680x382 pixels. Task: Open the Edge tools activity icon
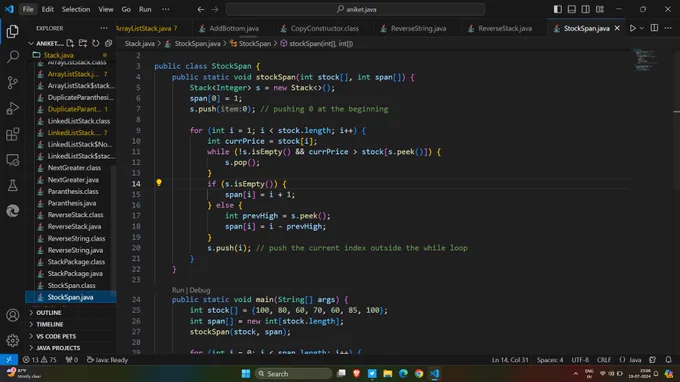coord(13,211)
